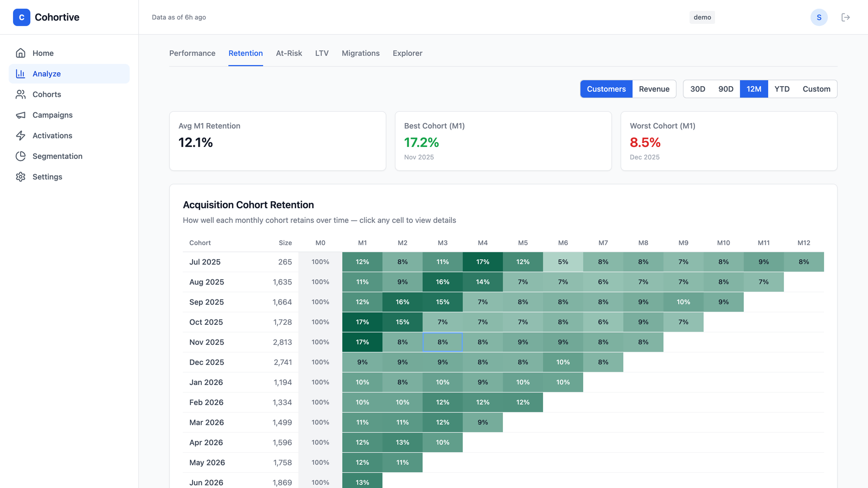Image resolution: width=868 pixels, height=488 pixels.
Task: Switch to the Performance tab
Action: click(x=192, y=53)
